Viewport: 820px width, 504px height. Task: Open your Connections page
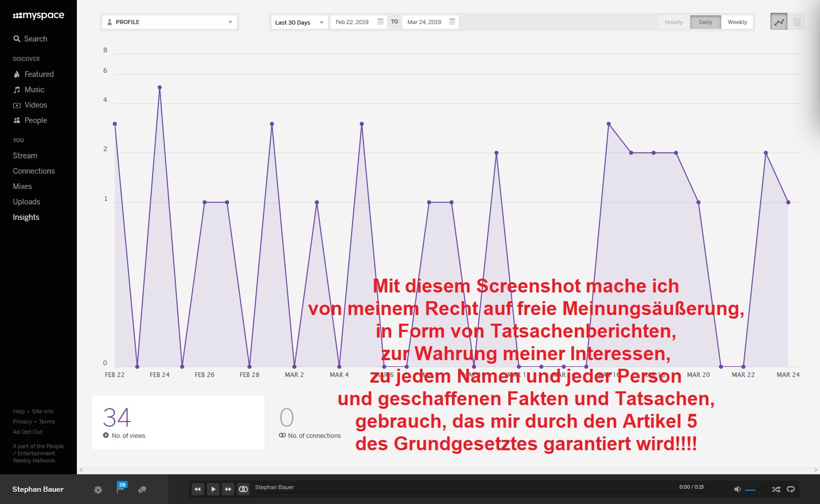pos(34,171)
